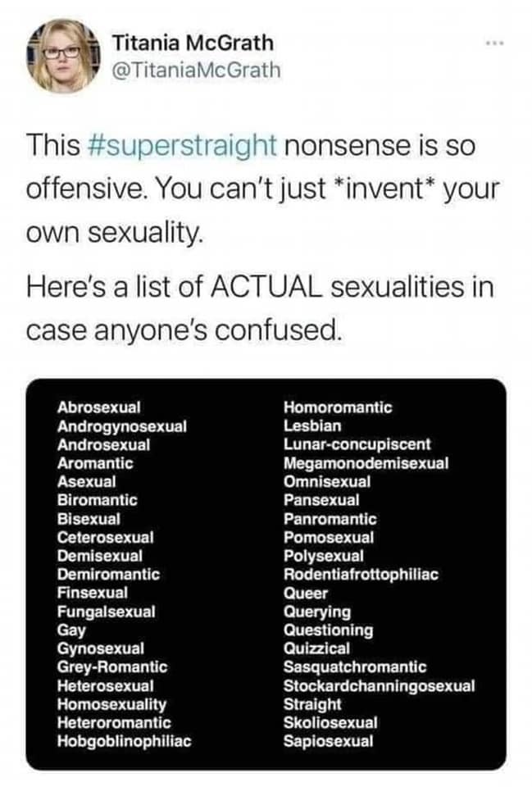Click the Titania McGrath profile avatar
Screen dimensions: 532x787
click(63, 56)
